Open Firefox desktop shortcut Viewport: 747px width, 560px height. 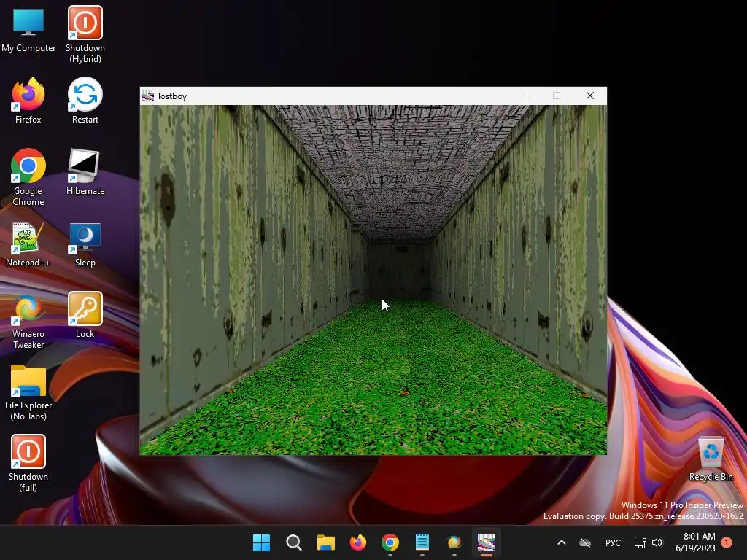28,101
